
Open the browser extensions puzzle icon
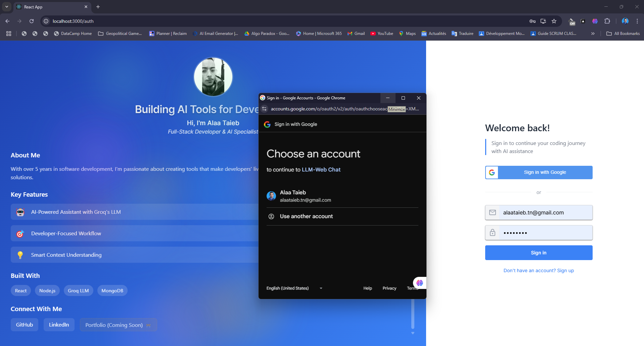[x=607, y=21]
